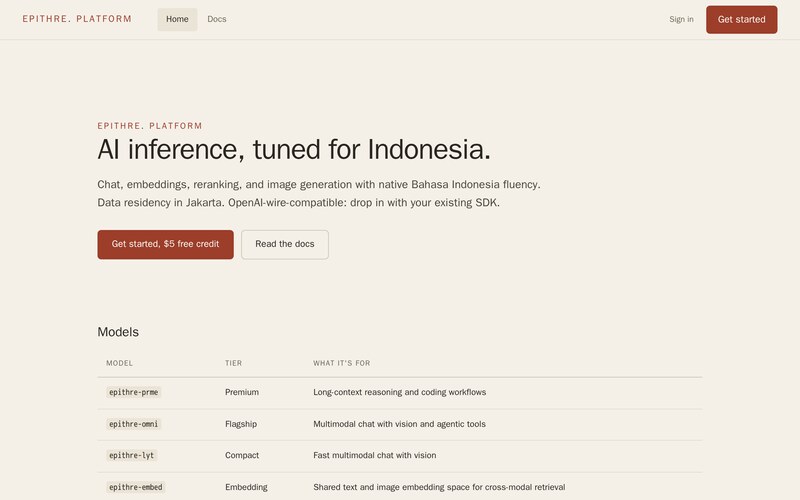Select the epithre-prme model code
This screenshot has width=800, height=500.
point(134,392)
